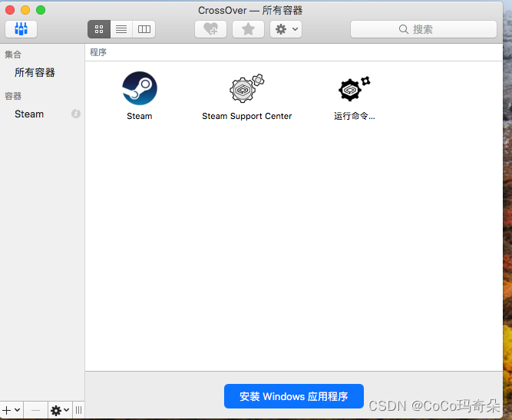The image size is (512, 420).
Task: Click the star favorites toolbar icon
Action: tap(248, 29)
